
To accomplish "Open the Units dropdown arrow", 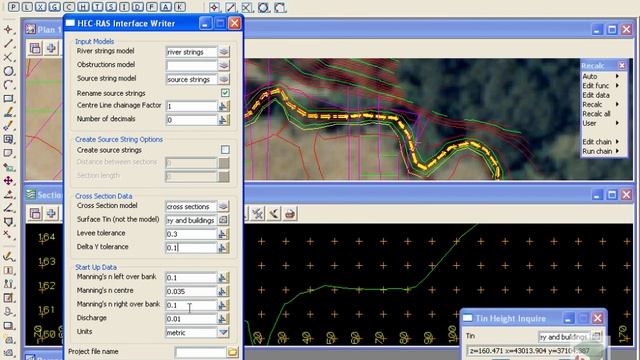I will [223, 332].
